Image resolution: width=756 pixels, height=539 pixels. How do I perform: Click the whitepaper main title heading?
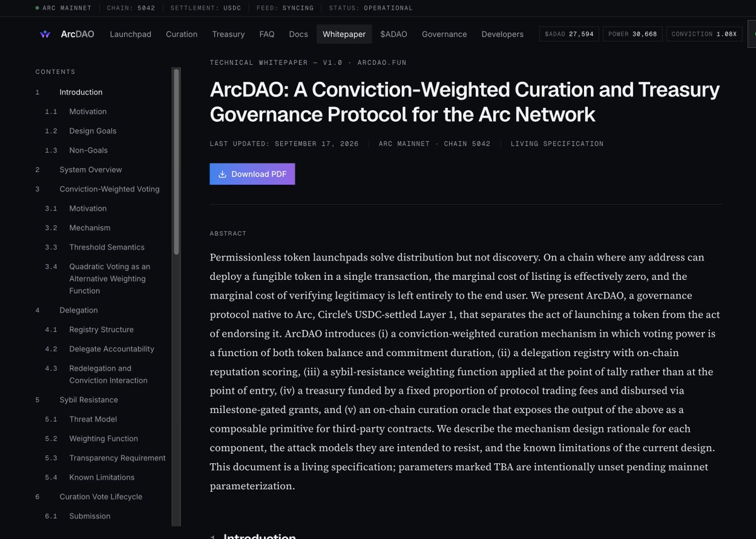click(465, 101)
